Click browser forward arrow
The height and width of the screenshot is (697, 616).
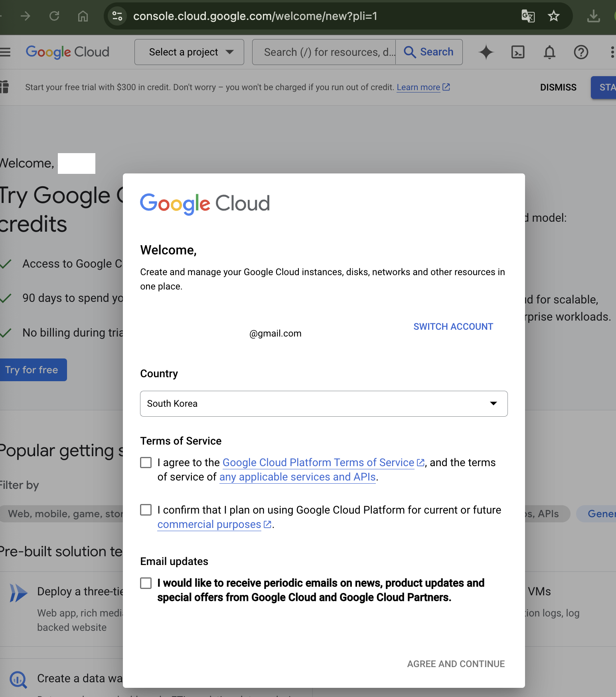click(x=26, y=16)
